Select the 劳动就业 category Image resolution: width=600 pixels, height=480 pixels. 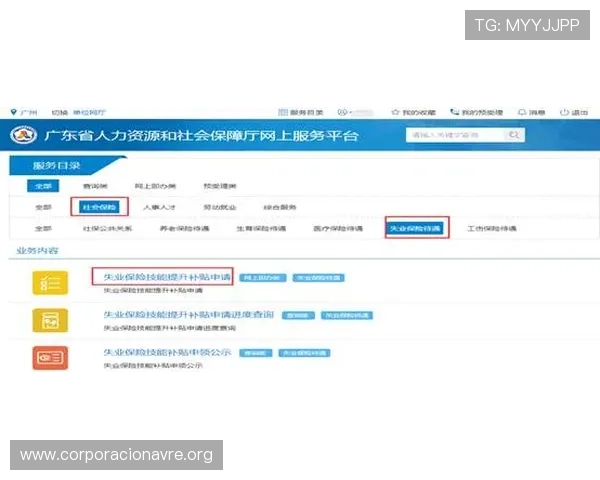pyautogui.click(x=220, y=207)
